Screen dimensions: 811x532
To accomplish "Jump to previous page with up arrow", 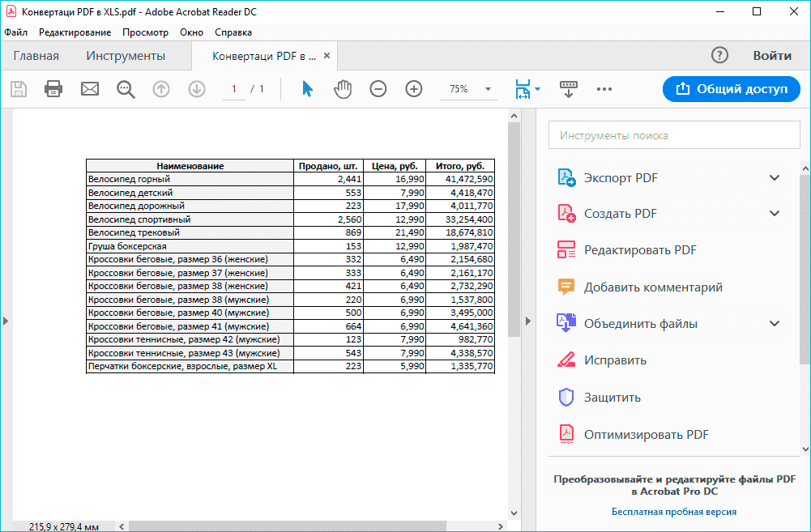I will (160, 89).
